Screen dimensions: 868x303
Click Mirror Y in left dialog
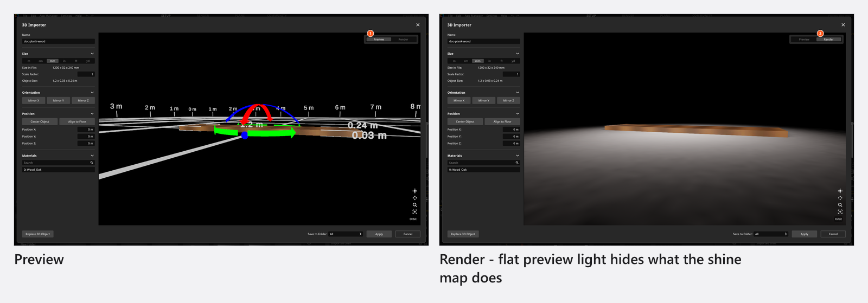click(x=59, y=100)
